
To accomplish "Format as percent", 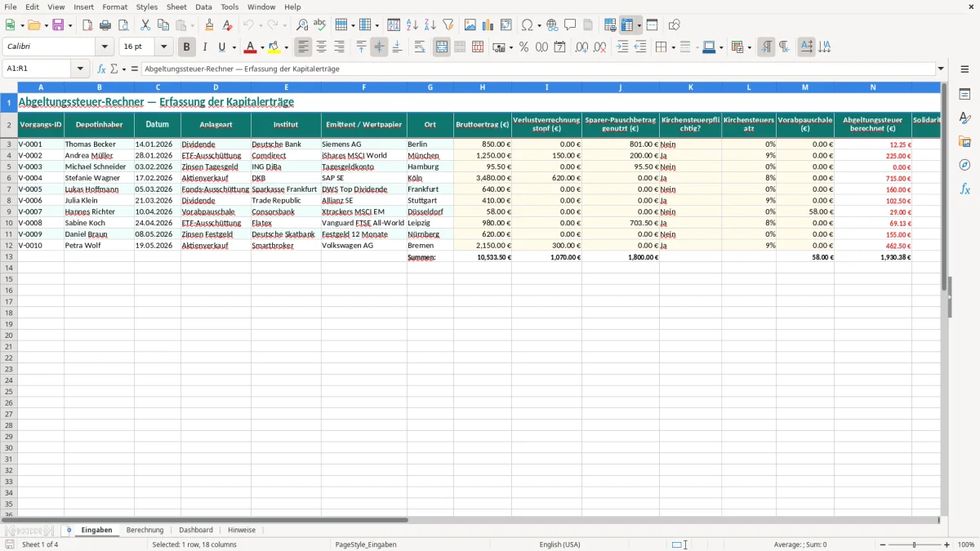I will point(524,47).
